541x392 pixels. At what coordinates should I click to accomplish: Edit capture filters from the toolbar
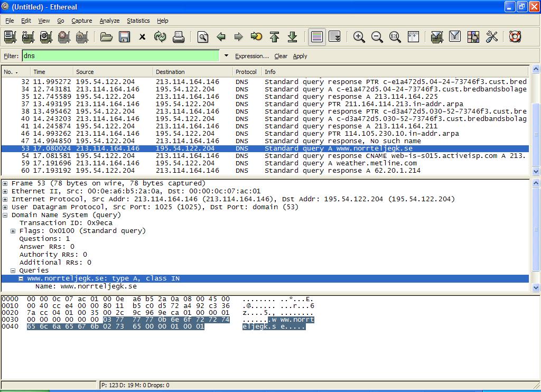tap(437, 36)
